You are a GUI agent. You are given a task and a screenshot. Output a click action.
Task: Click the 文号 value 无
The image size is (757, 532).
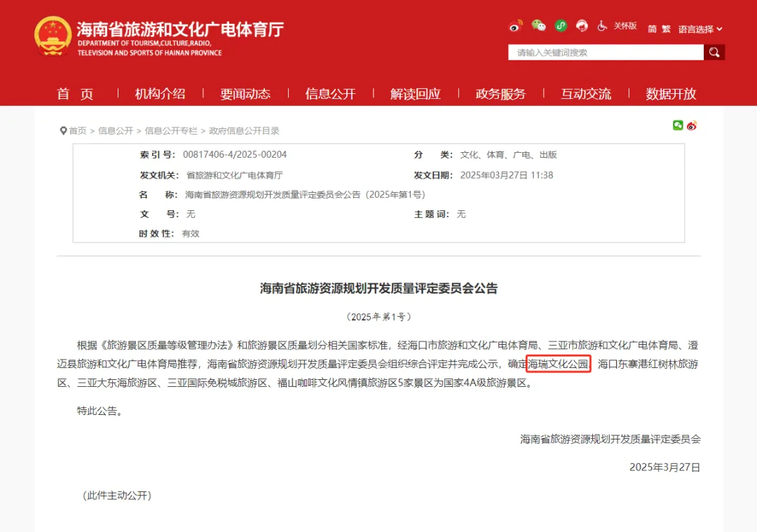click(191, 214)
